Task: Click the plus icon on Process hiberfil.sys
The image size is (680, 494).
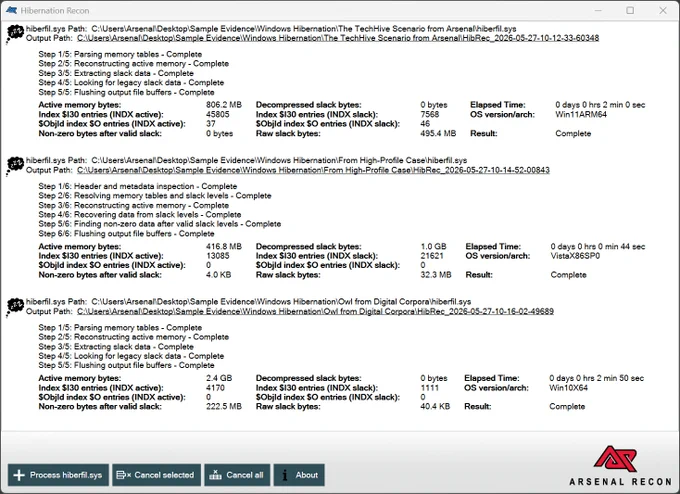Action: tap(19, 475)
